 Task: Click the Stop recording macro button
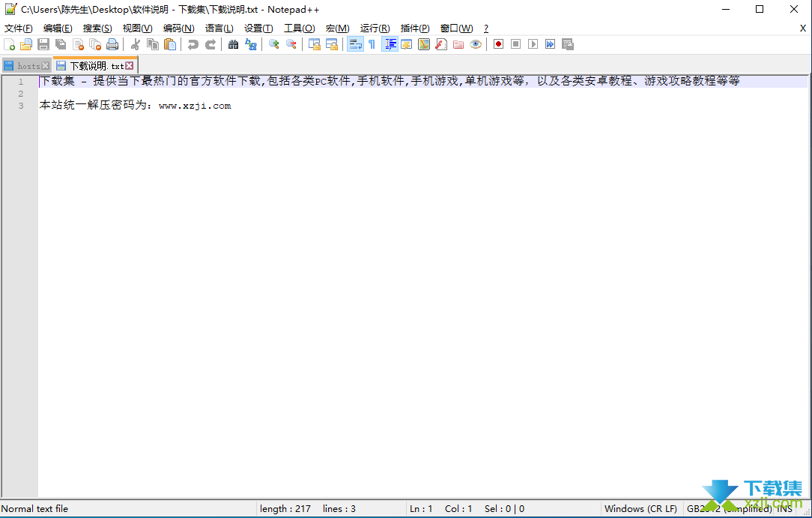coord(516,44)
